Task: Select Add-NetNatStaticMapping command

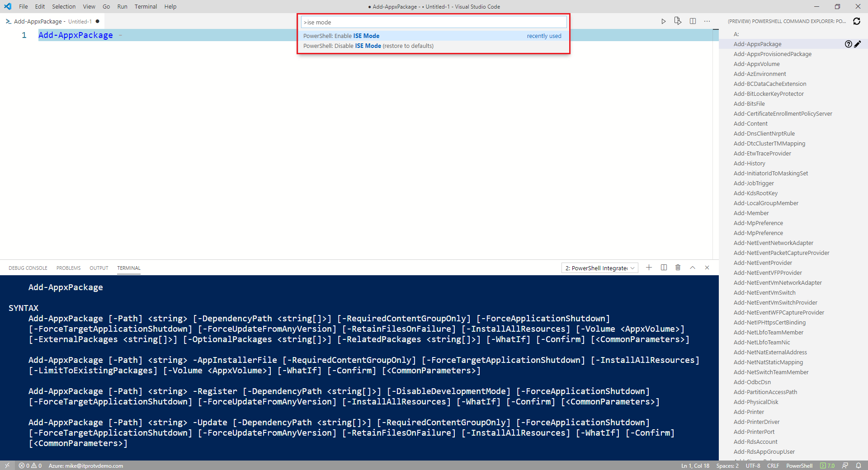Action: [768, 362]
